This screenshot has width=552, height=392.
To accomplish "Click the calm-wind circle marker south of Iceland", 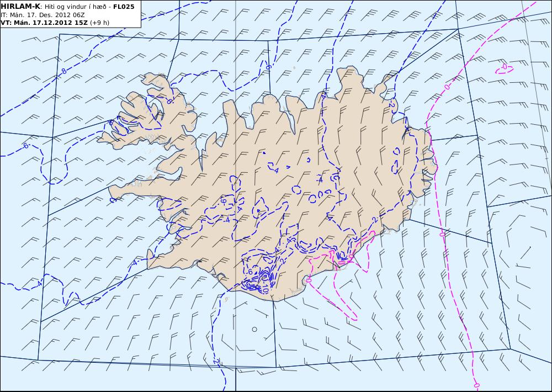I will tap(254, 329).
